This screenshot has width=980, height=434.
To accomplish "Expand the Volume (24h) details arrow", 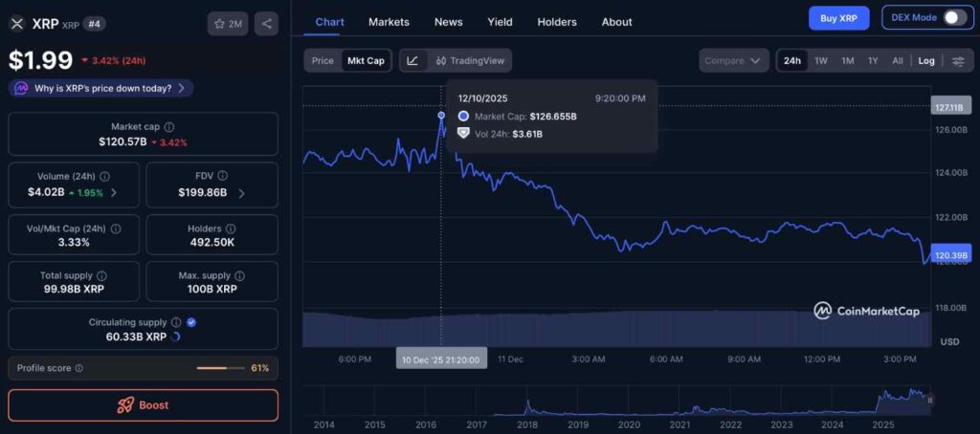I will 114,192.
